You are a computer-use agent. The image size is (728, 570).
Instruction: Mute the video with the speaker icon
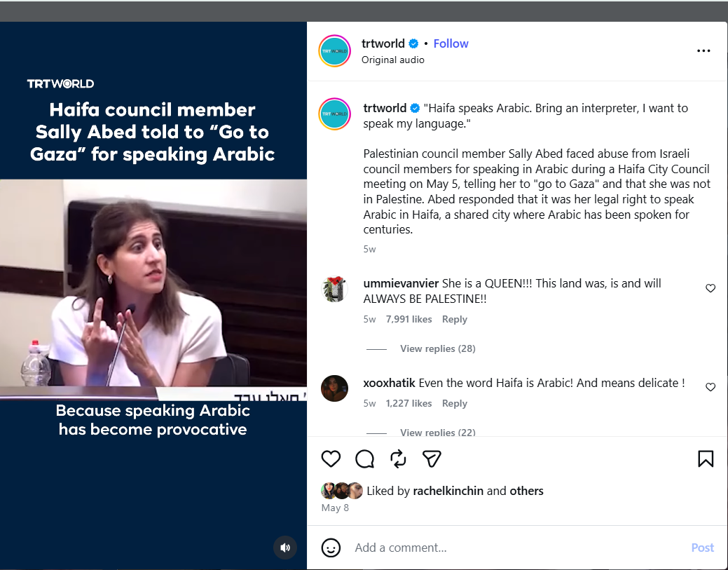(285, 548)
